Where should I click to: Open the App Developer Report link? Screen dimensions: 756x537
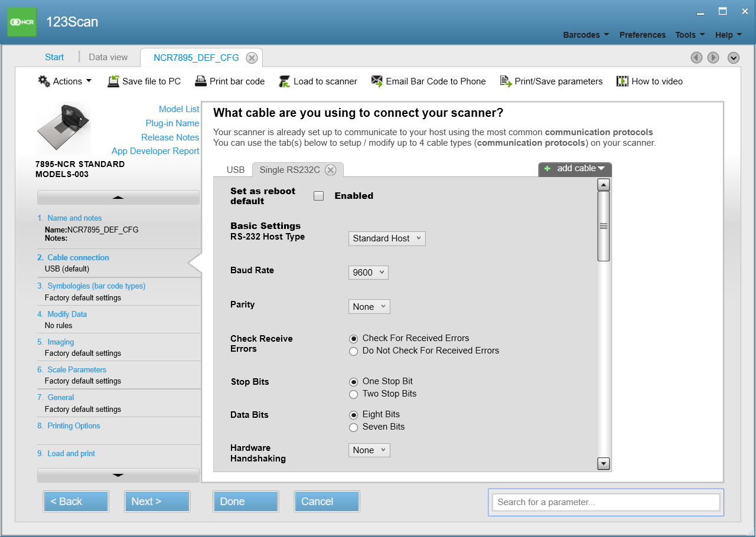[155, 151]
